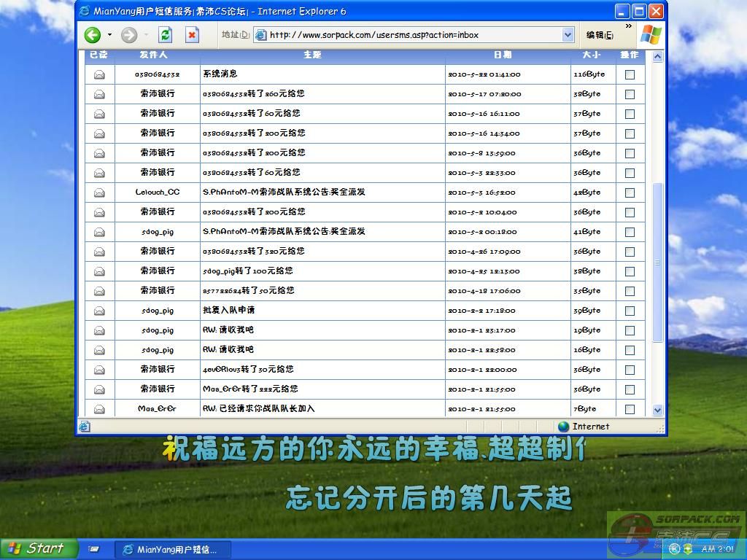This screenshot has height=560, width=747.
Task: Click the green Back navigation arrow
Action: pyautogui.click(x=93, y=35)
